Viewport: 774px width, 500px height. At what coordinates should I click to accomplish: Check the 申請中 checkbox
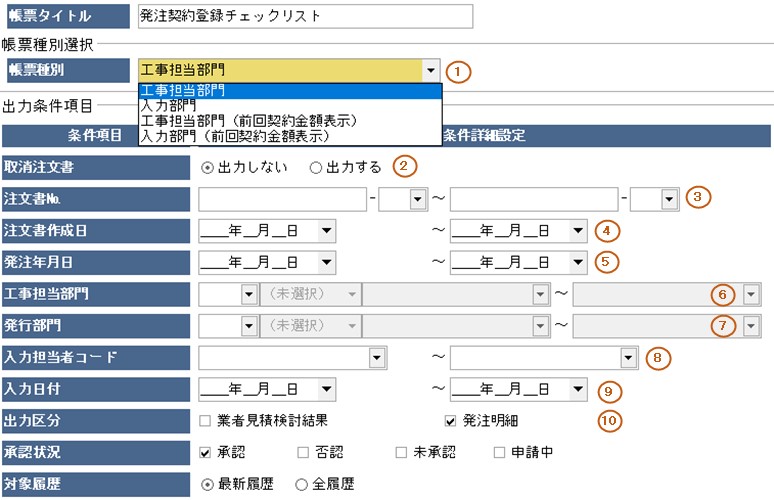[x=499, y=452]
